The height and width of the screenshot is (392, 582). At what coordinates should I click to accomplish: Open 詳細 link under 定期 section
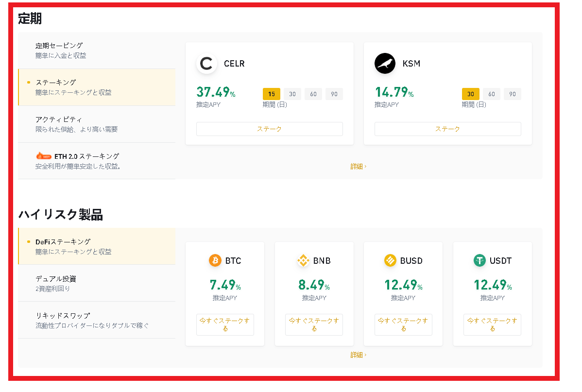coord(358,167)
